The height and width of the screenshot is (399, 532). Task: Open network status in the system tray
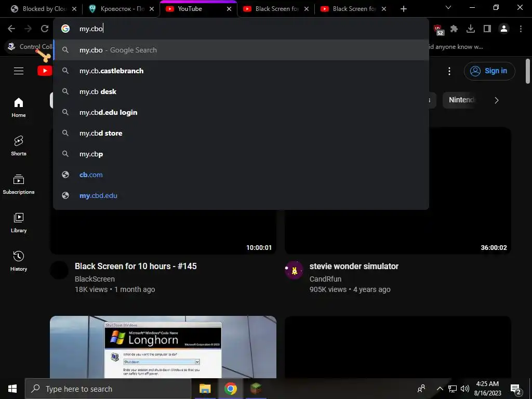point(453,389)
